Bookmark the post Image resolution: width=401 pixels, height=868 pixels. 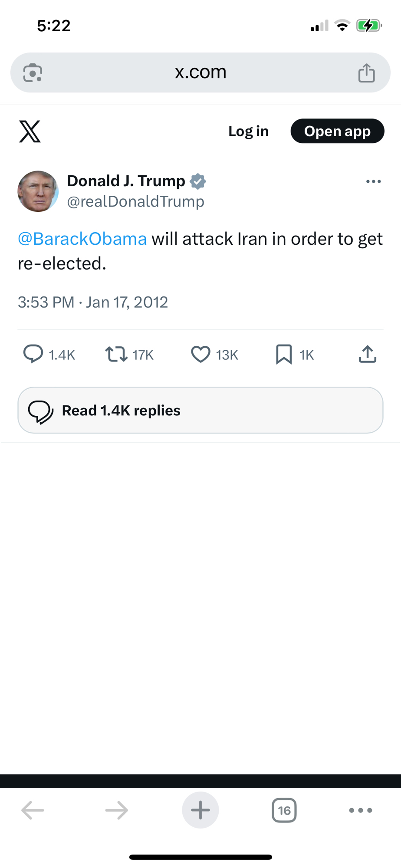tap(284, 354)
